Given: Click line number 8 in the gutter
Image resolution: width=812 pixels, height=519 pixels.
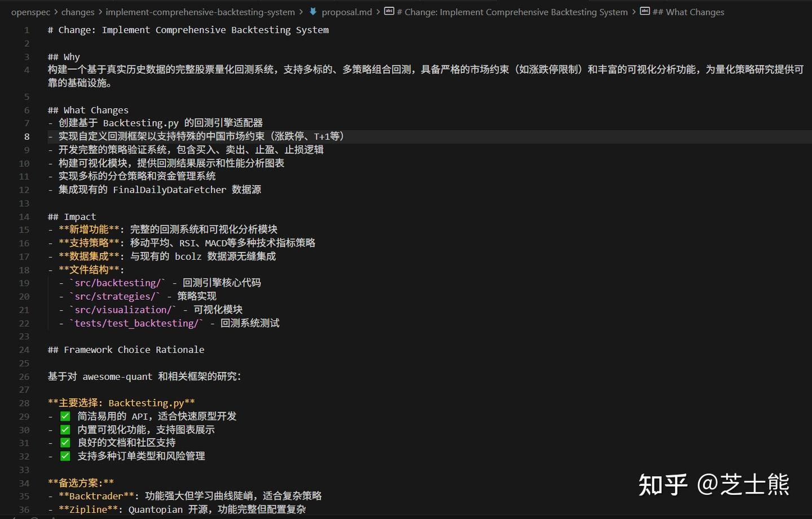Looking at the screenshot, I should click(x=26, y=136).
